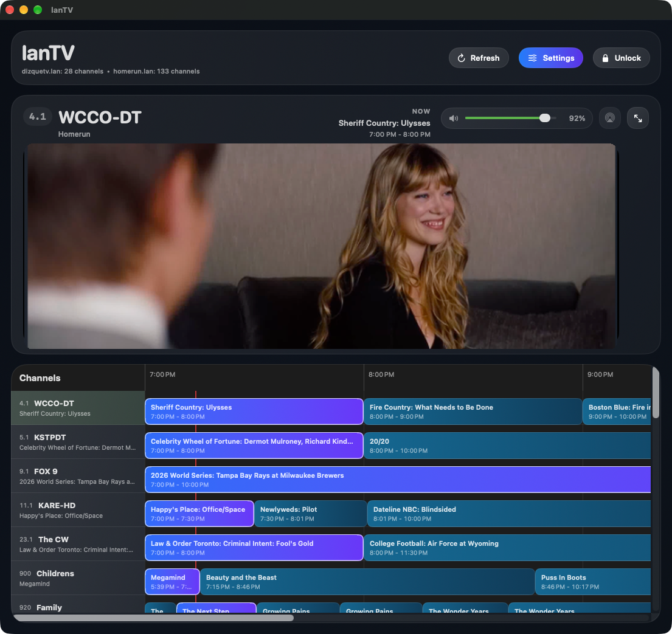The width and height of the screenshot is (672, 634).
Task: Click the Refresh button
Action: pos(478,58)
